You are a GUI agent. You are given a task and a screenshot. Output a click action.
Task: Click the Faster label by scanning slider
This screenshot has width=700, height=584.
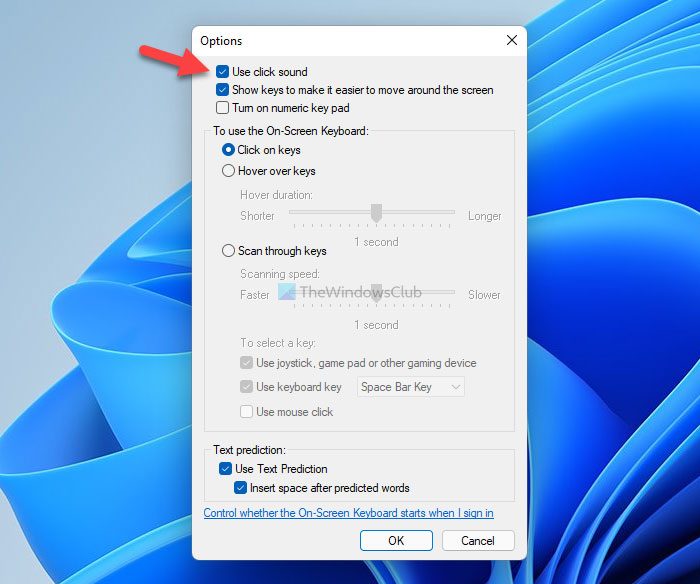pos(255,295)
